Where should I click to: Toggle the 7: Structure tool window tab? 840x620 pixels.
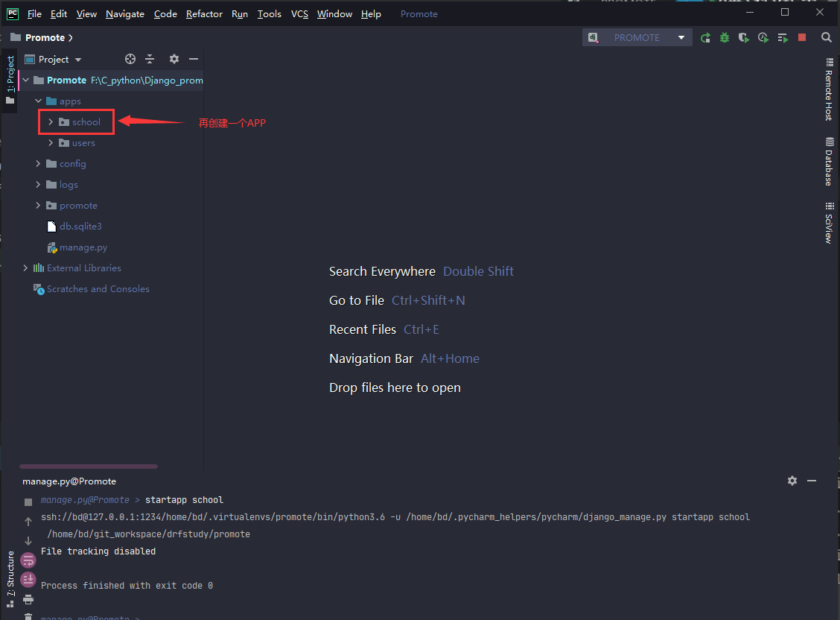point(10,579)
